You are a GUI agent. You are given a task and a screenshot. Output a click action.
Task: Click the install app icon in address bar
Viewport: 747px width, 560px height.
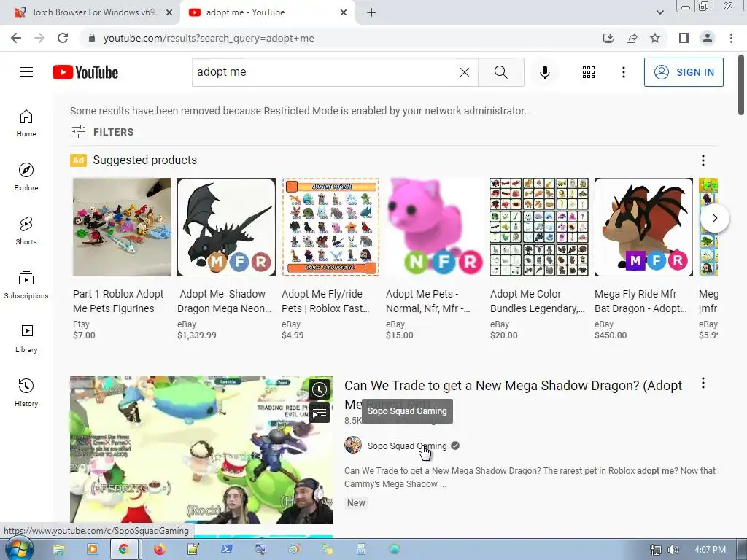point(608,38)
